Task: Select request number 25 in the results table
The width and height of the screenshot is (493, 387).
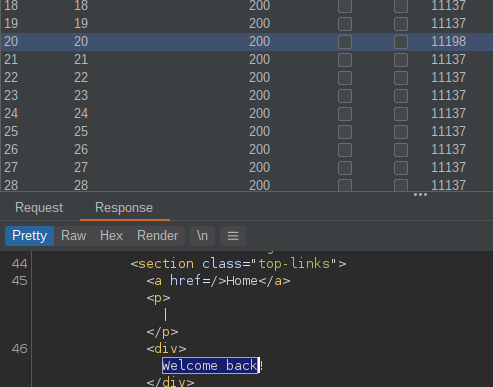Action: [11, 132]
